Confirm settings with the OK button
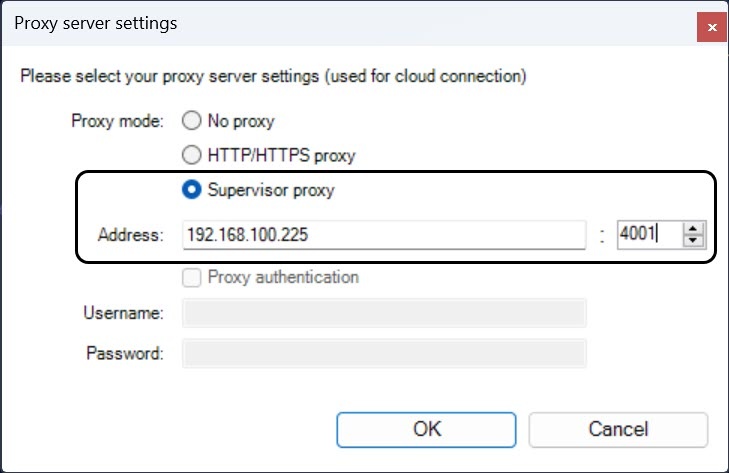The image size is (729, 473). pyautogui.click(x=426, y=429)
